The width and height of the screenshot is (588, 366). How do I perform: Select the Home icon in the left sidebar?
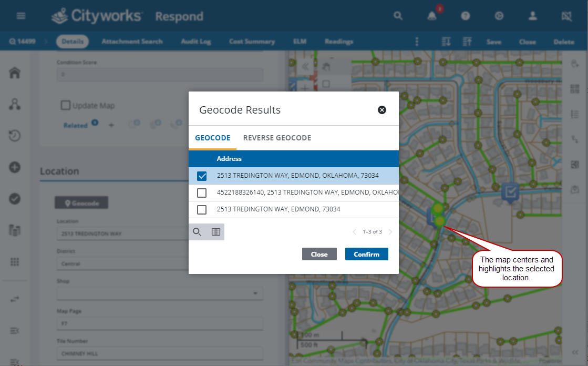pos(14,73)
